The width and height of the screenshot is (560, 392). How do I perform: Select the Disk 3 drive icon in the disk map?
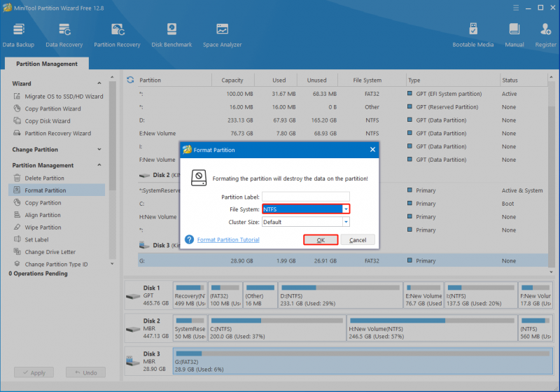133,361
